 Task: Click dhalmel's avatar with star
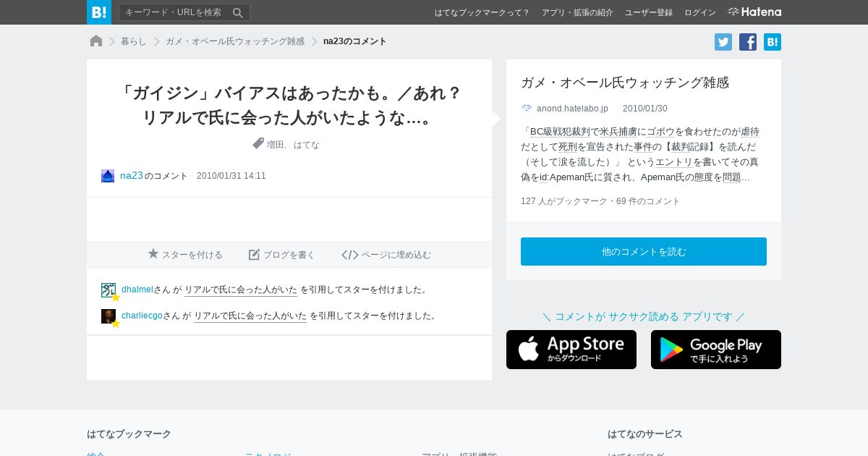[109, 290]
